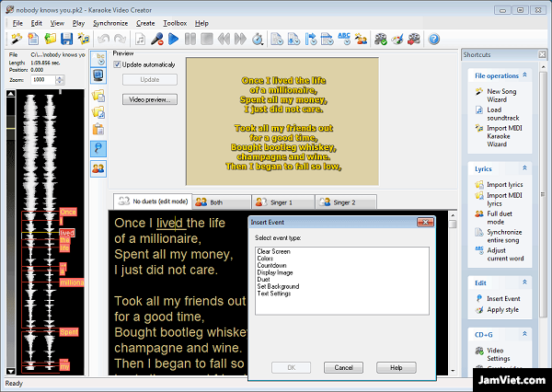Viewport: 552px width, 392px height.
Task: Click the Zoom spinner arrows
Action: click(x=60, y=80)
